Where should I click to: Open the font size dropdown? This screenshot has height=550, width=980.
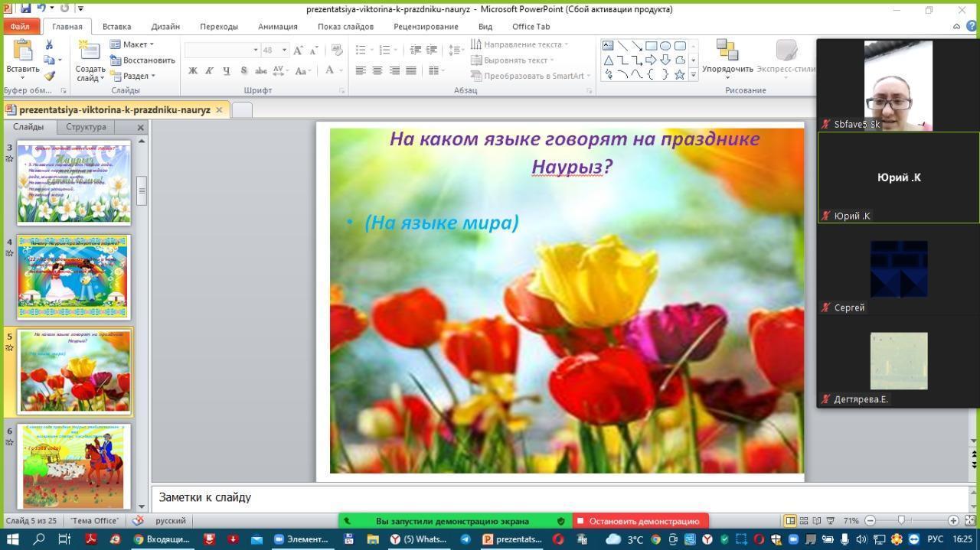click(284, 50)
